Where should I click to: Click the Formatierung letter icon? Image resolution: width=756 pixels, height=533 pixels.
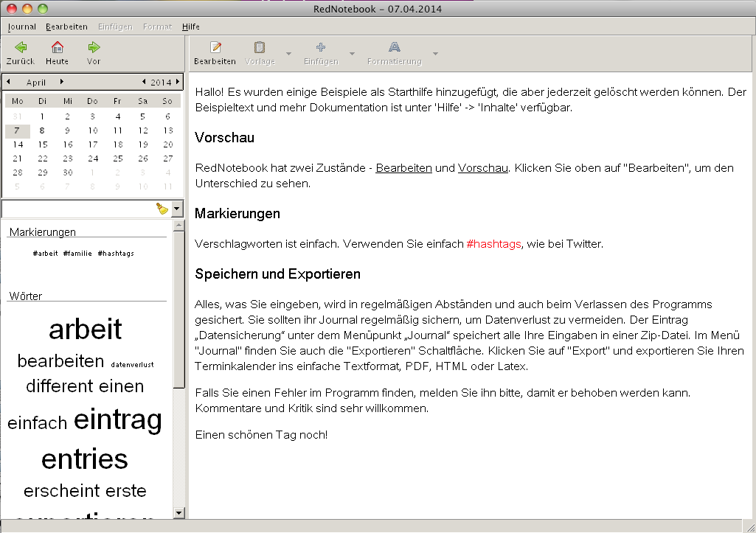tap(395, 47)
